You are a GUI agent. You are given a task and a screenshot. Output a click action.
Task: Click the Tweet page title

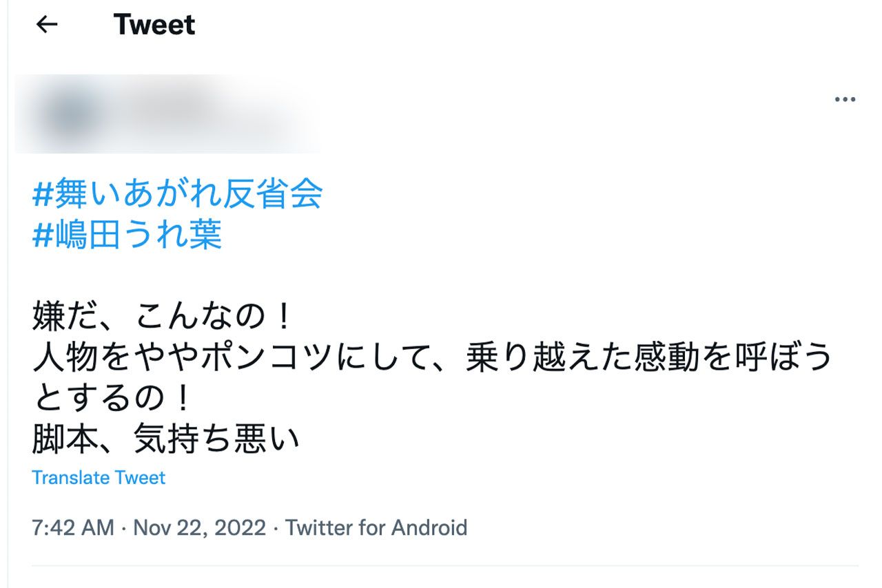click(x=153, y=25)
